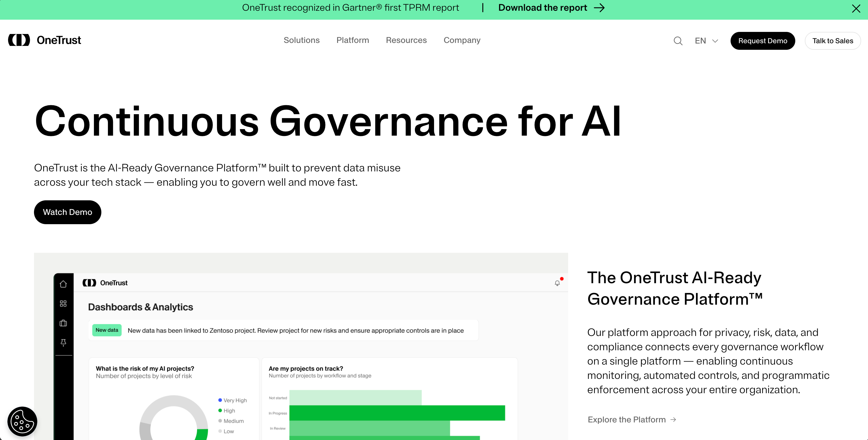Viewport: 868px width, 440px height.
Task: Open the site search magnifier icon
Action: coord(678,41)
